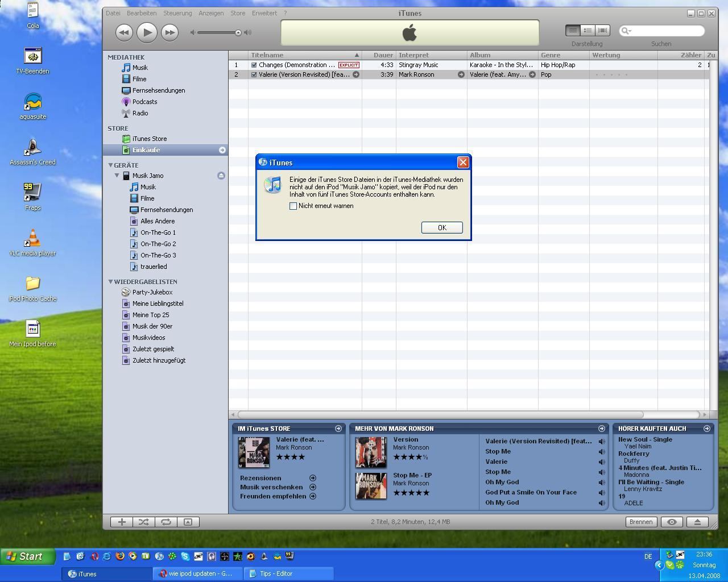Open the Party-Jukebox playlist
The image size is (728, 582).
[x=152, y=292]
